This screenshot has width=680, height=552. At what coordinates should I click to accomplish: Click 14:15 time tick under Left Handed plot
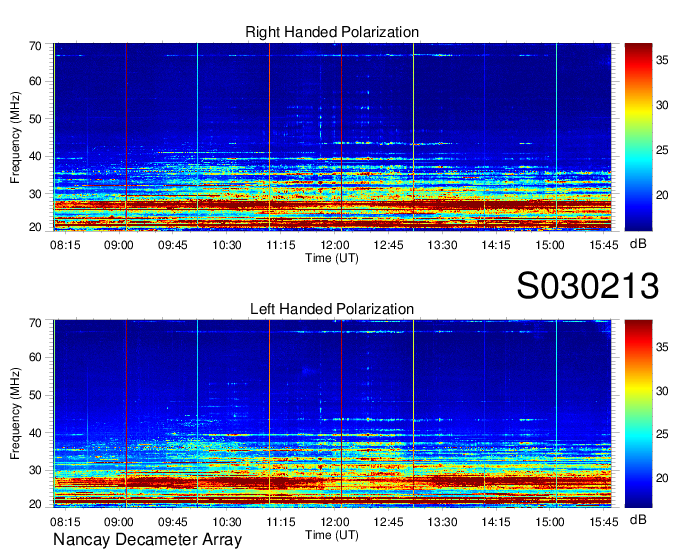pos(496,522)
